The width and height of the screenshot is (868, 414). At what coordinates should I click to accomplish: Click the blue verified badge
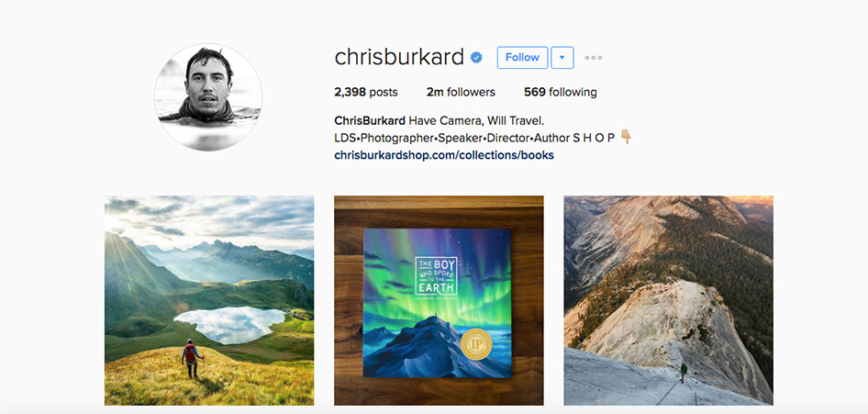pos(476,58)
